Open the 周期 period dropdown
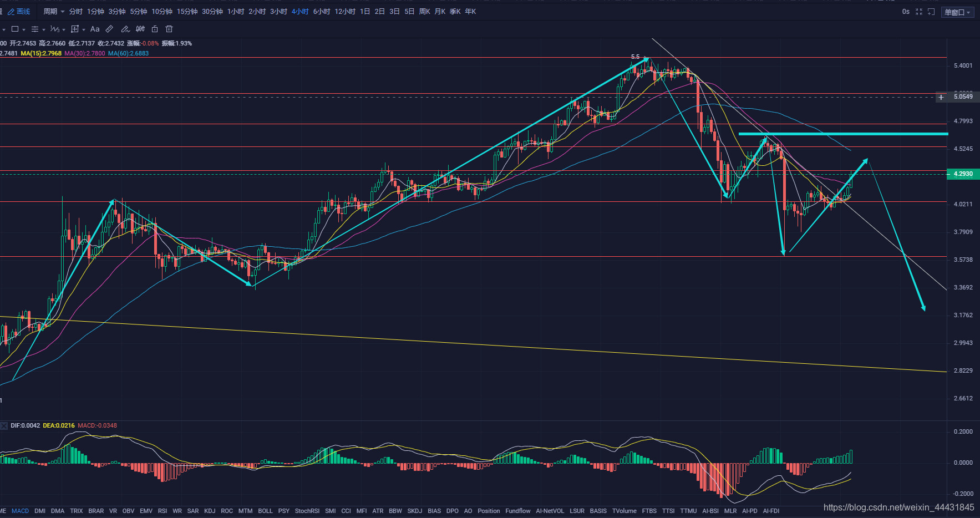Image resolution: width=980 pixels, height=518 pixels. (x=54, y=12)
